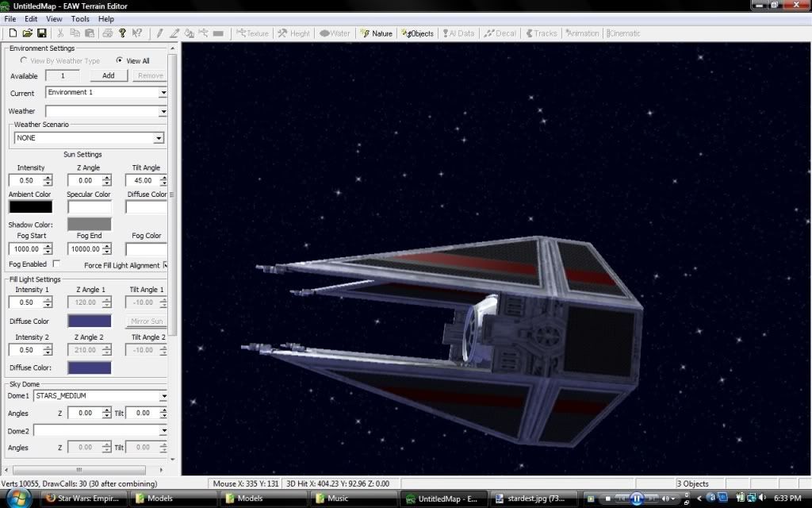Select the Height mode in the toolbar
Screen dimensions: 812x508
point(293,33)
